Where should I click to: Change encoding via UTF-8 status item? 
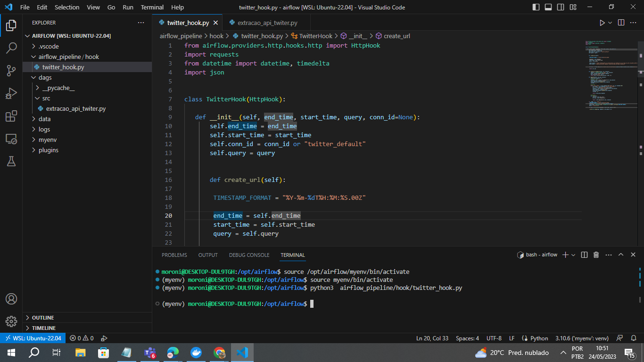point(494,338)
